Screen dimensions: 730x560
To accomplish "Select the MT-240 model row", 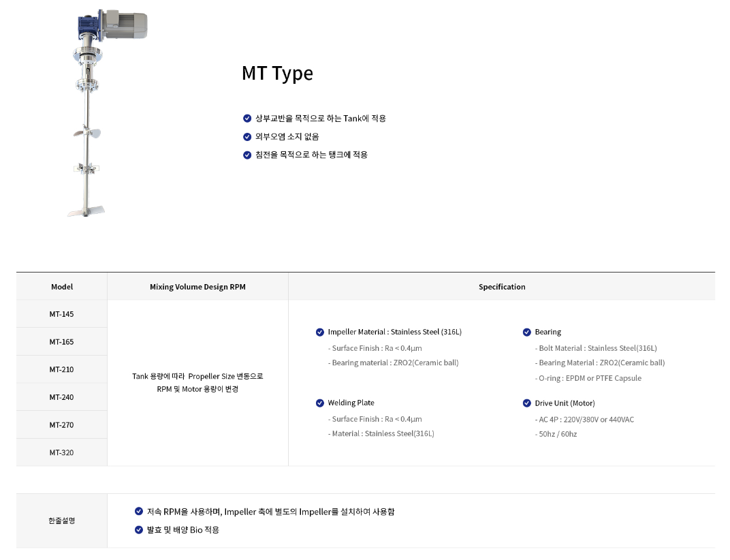I will pos(62,397).
